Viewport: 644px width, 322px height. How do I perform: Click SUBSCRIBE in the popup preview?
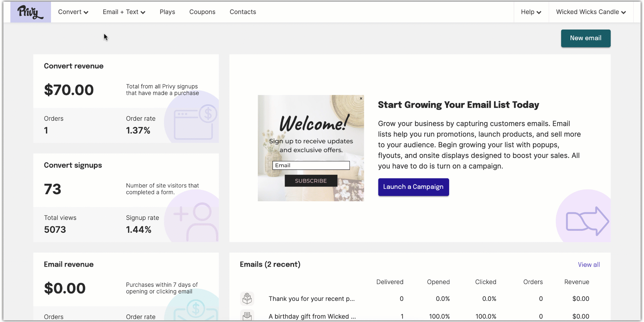click(x=311, y=181)
